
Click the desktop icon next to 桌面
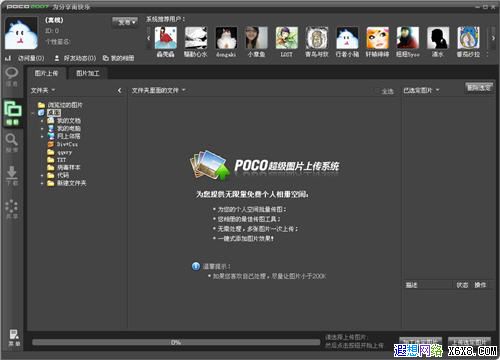(x=41, y=113)
